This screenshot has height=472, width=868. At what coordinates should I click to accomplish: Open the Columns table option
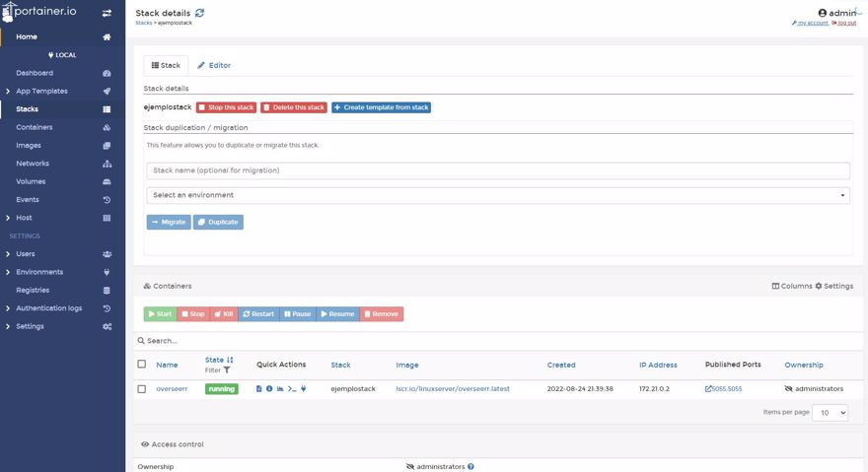(792, 286)
